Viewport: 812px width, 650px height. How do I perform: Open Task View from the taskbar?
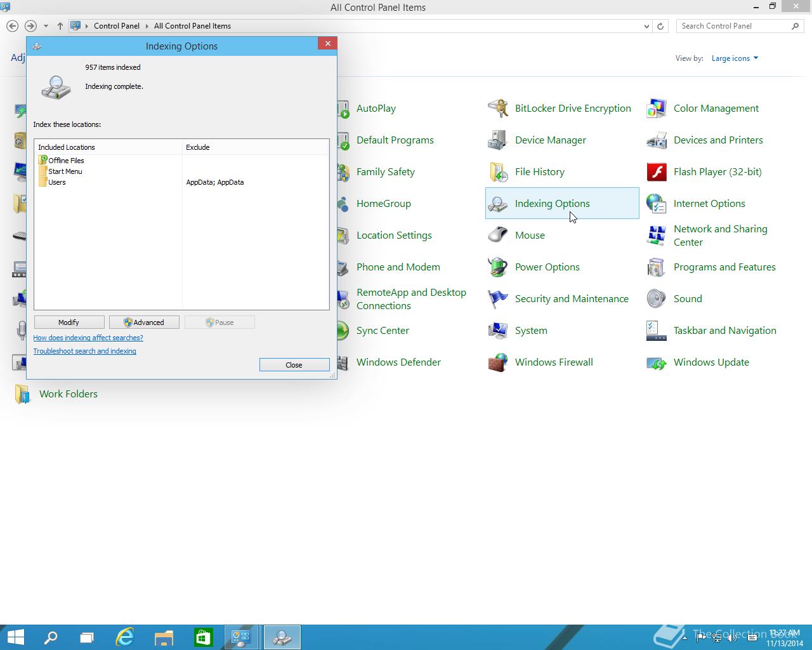click(x=87, y=637)
